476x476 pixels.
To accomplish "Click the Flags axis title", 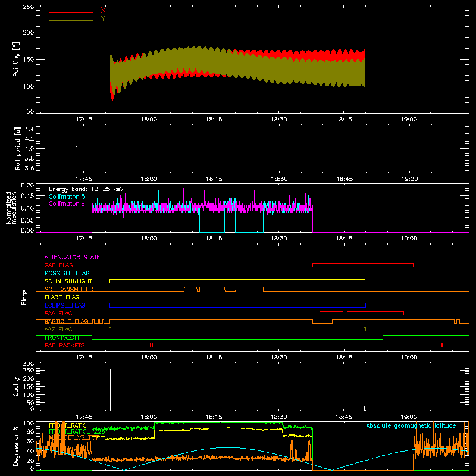I will coord(24,297).
